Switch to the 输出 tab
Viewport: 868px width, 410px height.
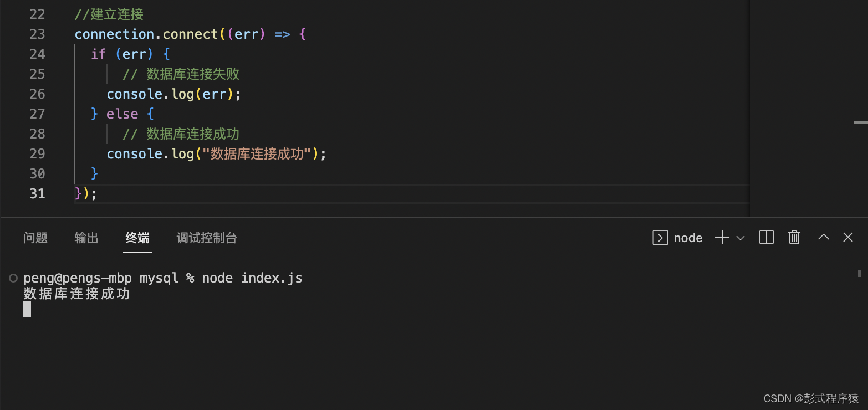coord(86,238)
